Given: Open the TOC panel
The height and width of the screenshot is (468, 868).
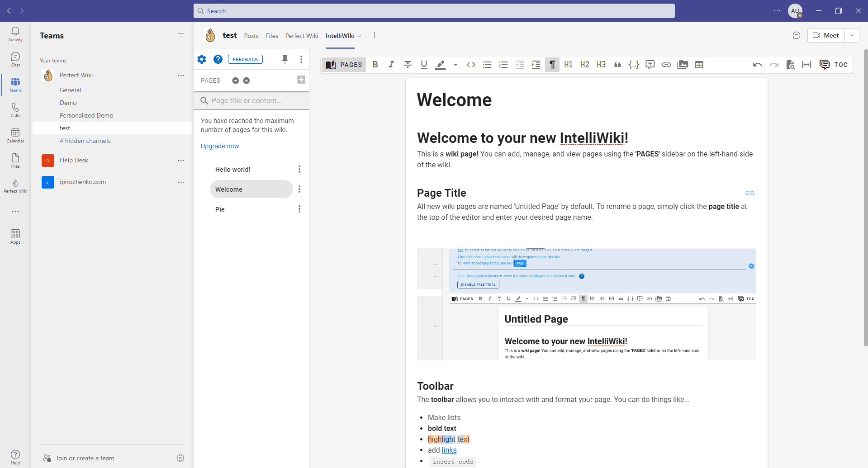Looking at the screenshot, I should 834,65.
